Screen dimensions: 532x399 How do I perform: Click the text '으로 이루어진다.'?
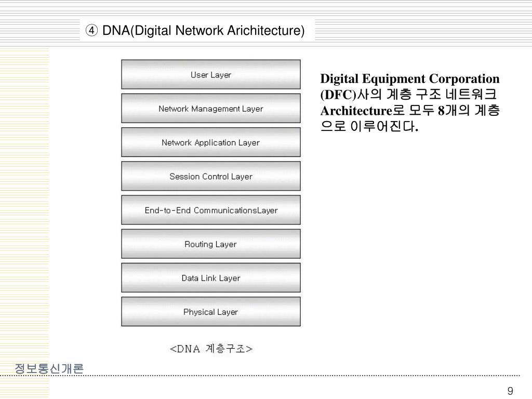(x=369, y=126)
